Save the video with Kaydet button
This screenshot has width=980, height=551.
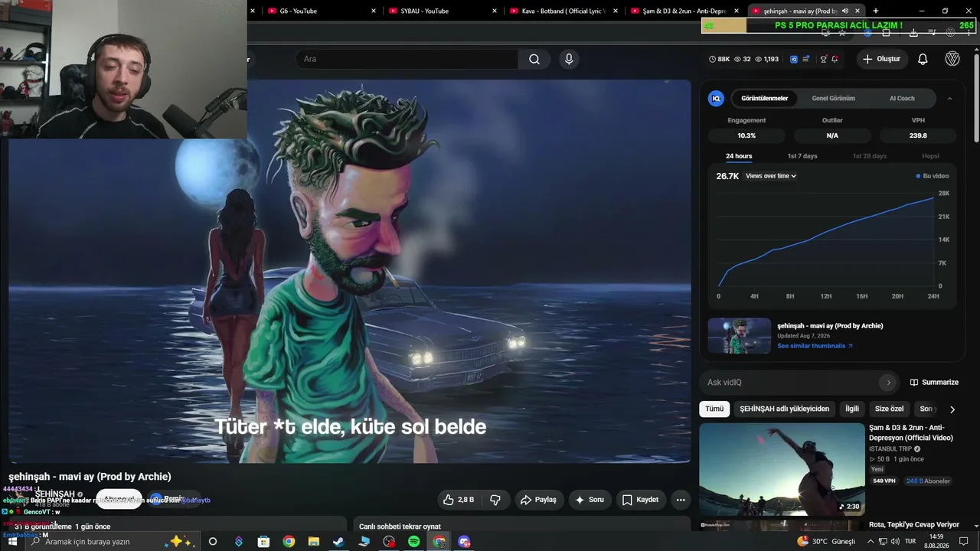[640, 500]
